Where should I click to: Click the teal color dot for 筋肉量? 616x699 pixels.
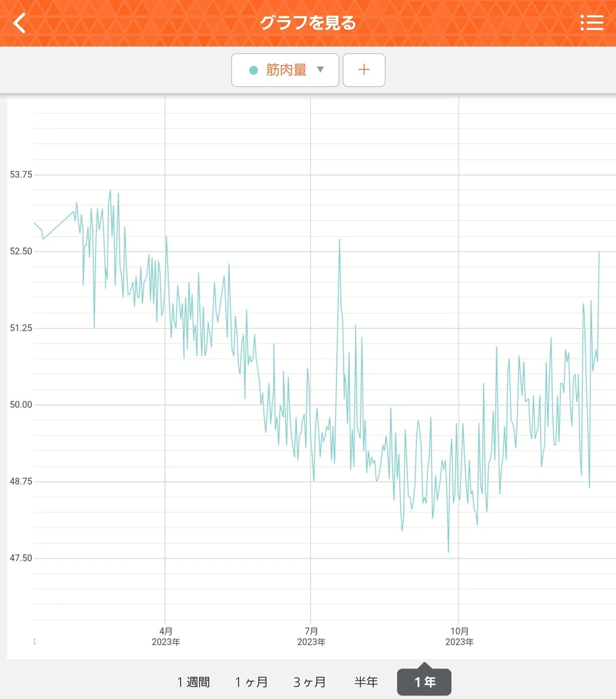253,70
